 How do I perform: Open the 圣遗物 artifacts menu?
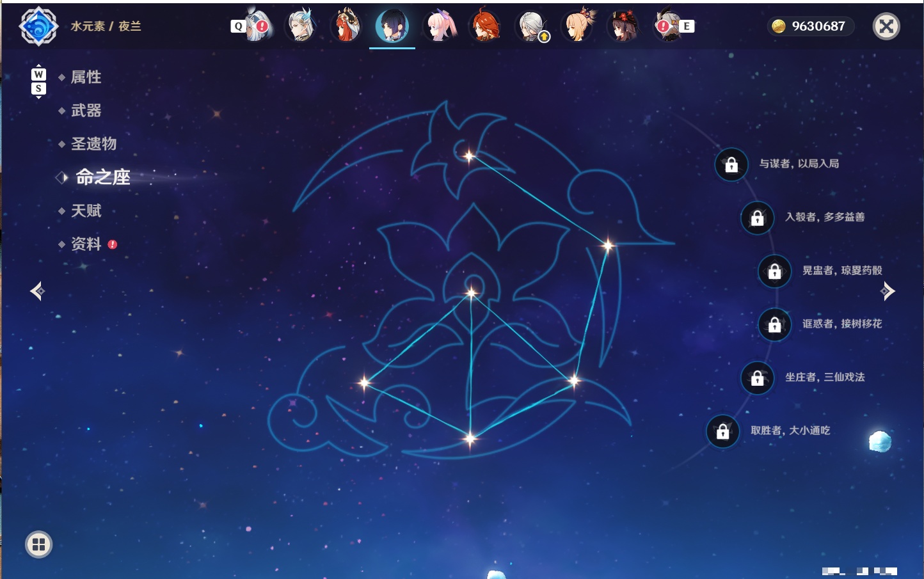93,144
